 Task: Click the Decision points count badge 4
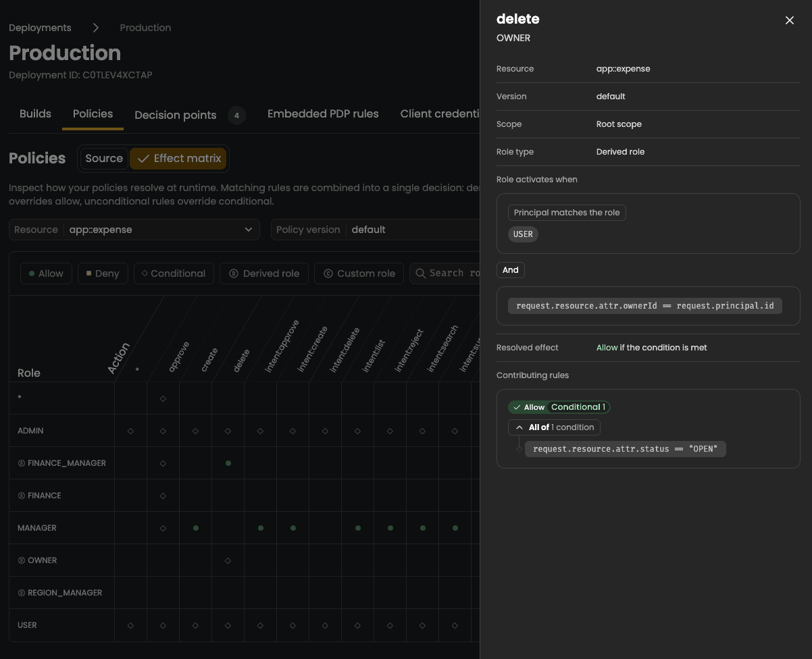point(236,115)
